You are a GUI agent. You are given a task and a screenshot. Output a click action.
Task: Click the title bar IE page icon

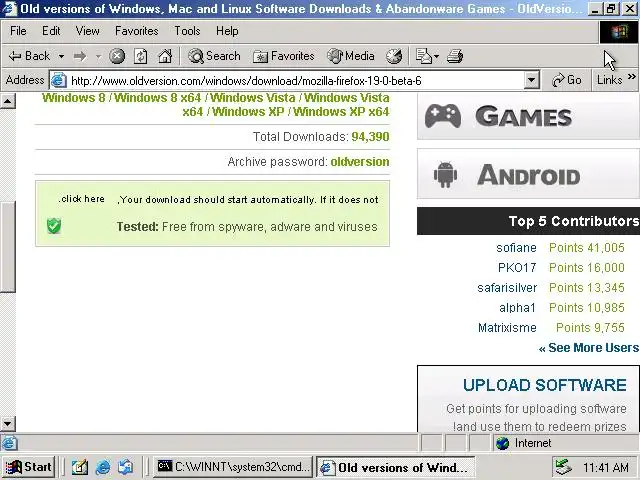click(10, 9)
